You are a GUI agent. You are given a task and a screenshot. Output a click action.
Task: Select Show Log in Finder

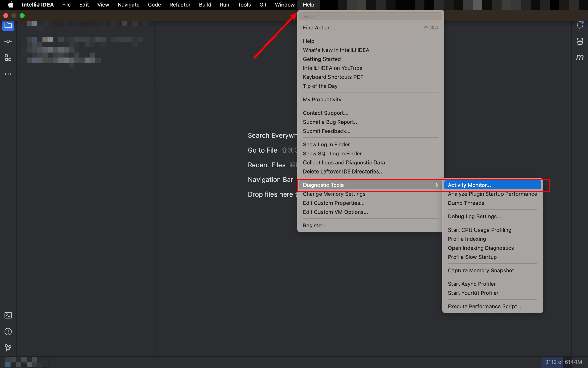click(x=371, y=145)
